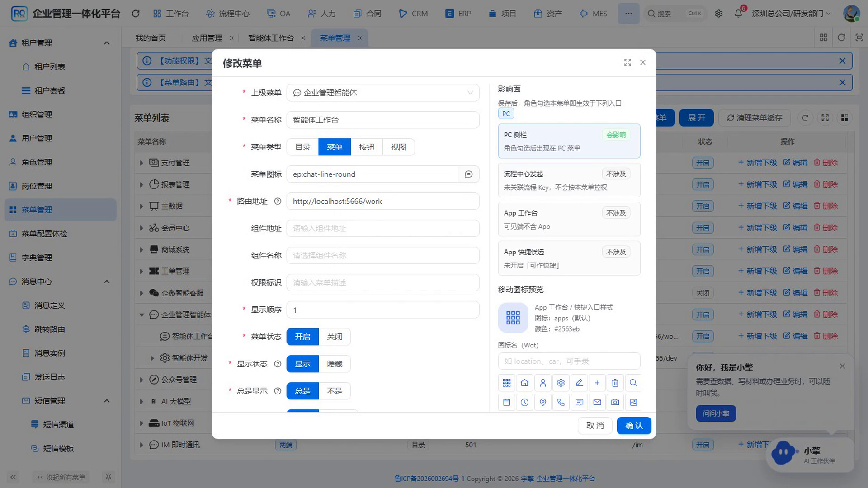Refresh page via top bar reload icon
This screenshot has height=488, width=868.
[135, 14]
